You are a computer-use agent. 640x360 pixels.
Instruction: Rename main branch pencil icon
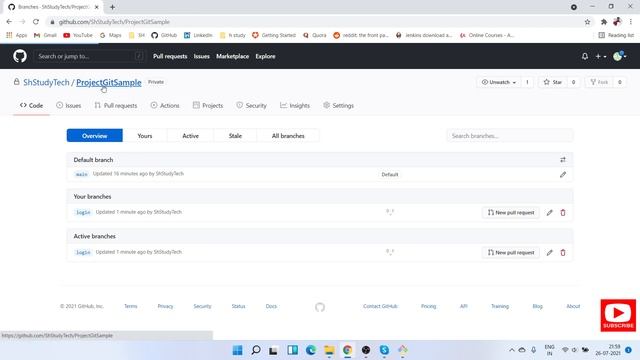(x=563, y=175)
